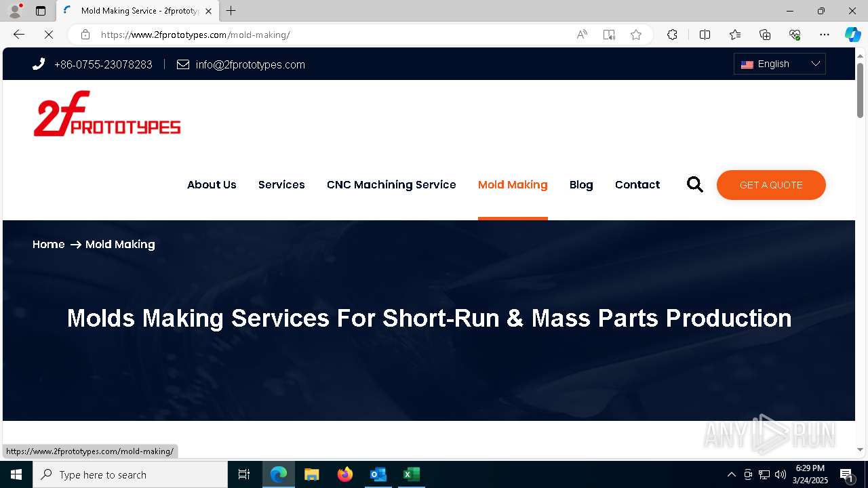Open Collections icon

(x=765, y=35)
